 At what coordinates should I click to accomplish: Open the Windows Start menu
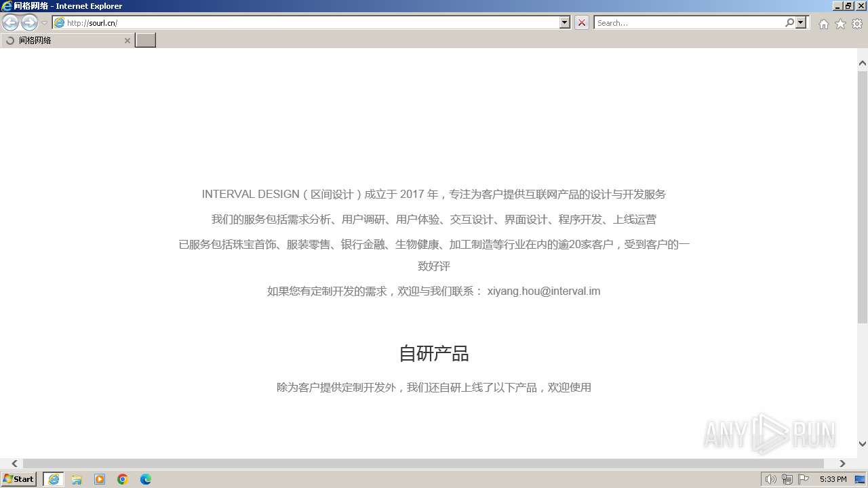(x=19, y=479)
